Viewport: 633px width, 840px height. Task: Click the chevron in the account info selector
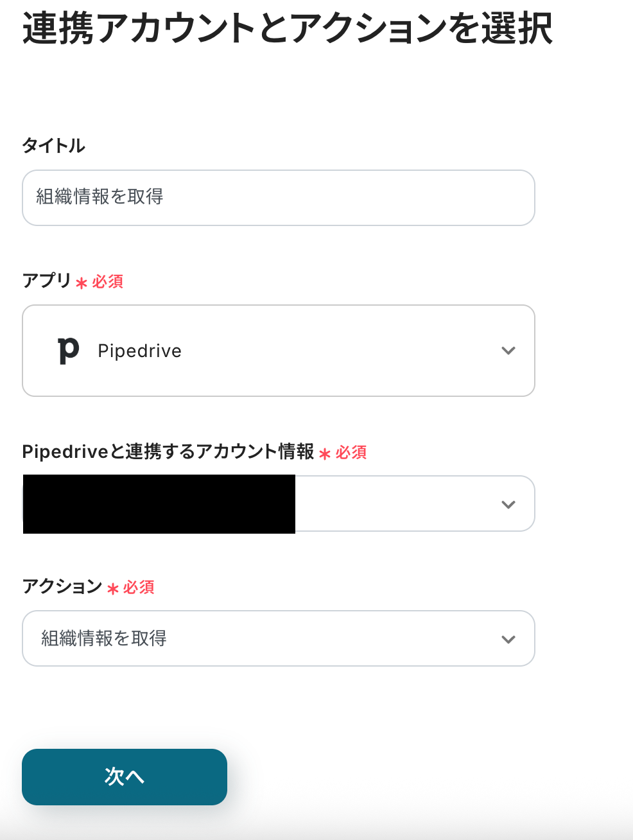(508, 505)
